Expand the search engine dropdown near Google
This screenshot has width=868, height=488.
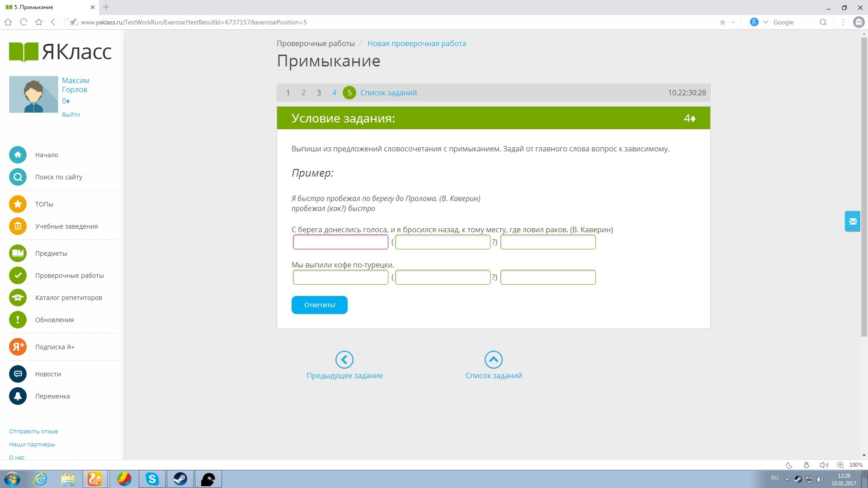click(x=765, y=22)
